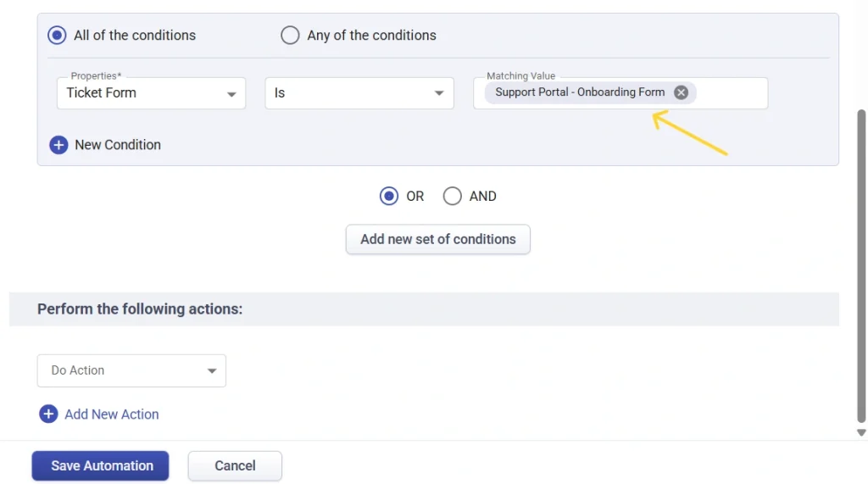Choose the OR radio option
The height and width of the screenshot is (484, 868).
tap(388, 197)
